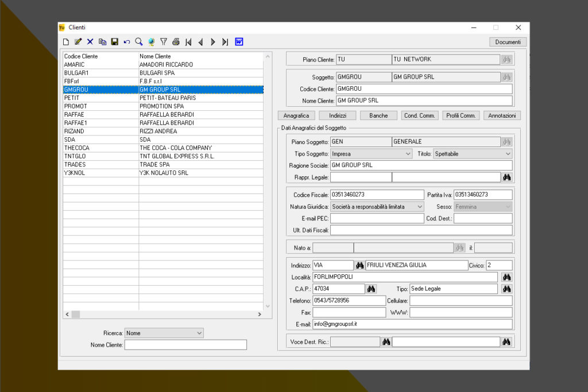
Task: Open search with the magnifying glass icon
Action: [139, 42]
